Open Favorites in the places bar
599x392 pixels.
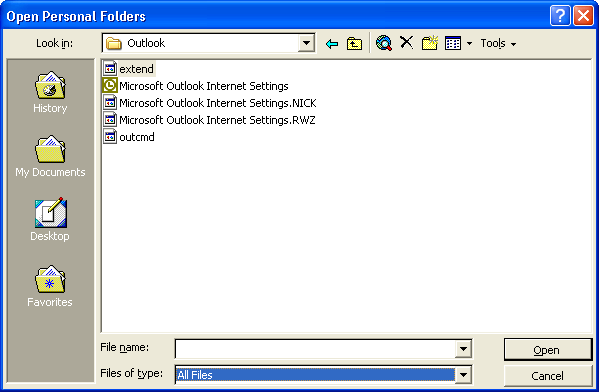50,286
